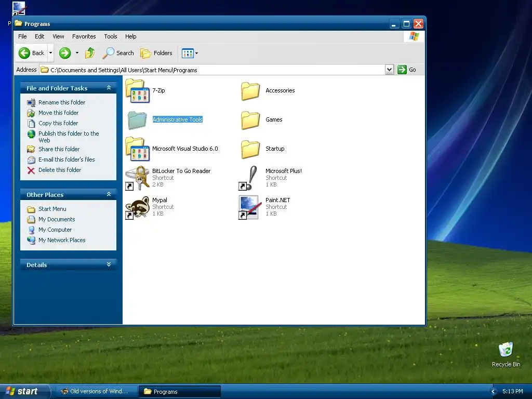Click the red X delete icon

click(31, 170)
